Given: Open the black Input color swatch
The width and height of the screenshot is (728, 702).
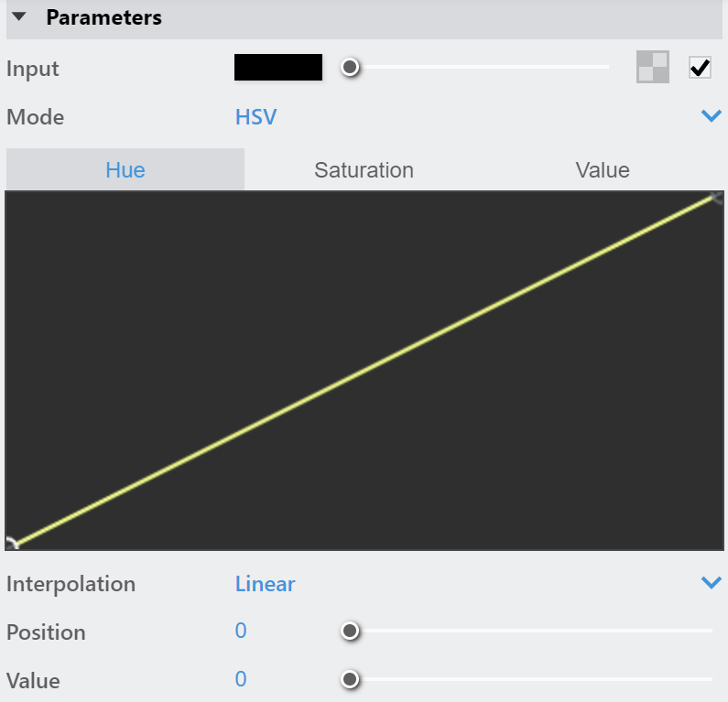Looking at the screenshot, I should coord(278,68).
